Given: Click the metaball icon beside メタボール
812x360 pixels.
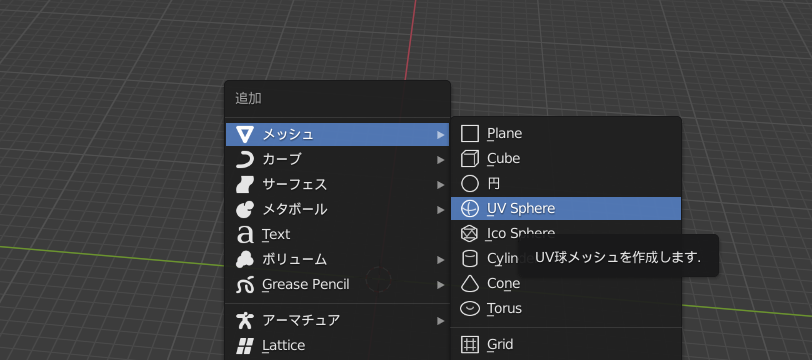Looking at the screenshot, I should (244, 209).
